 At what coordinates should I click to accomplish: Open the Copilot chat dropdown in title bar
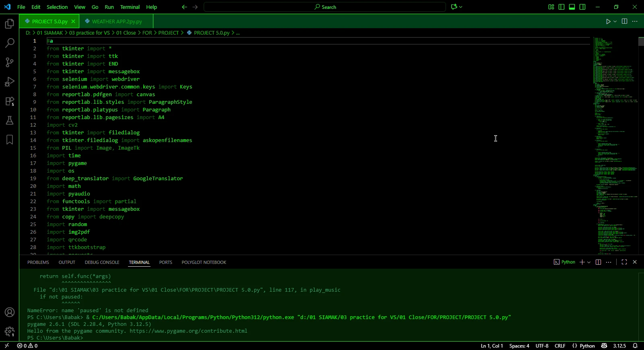point(461,7)
